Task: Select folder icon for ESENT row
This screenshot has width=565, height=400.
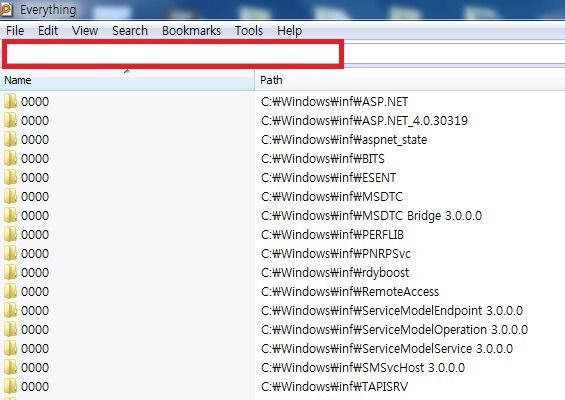Action: click(10, 177)
